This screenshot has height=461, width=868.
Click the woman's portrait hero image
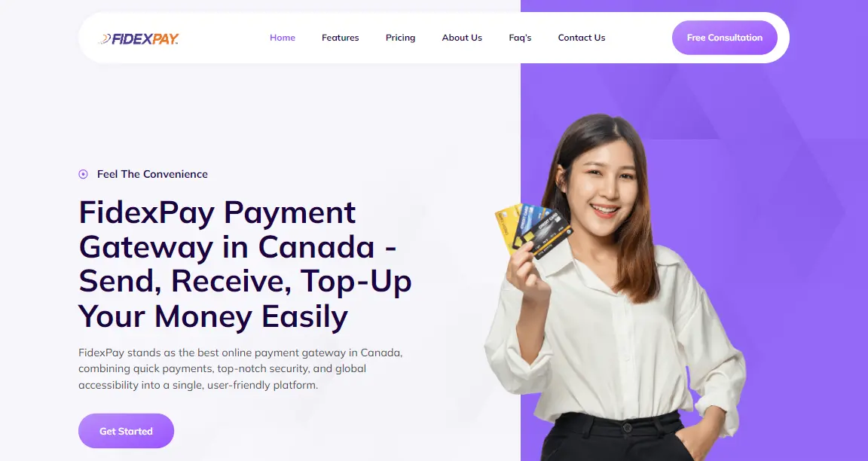coord(615,288)
